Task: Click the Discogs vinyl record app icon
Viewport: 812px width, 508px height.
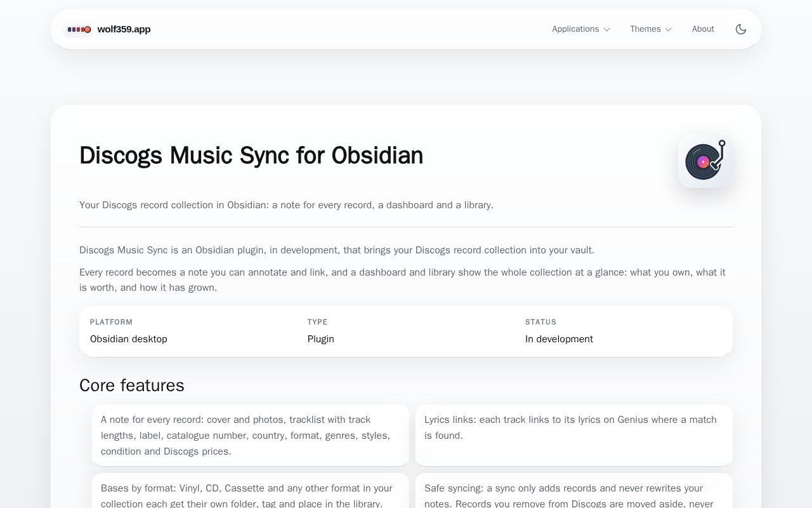Action: coord(705,161)
